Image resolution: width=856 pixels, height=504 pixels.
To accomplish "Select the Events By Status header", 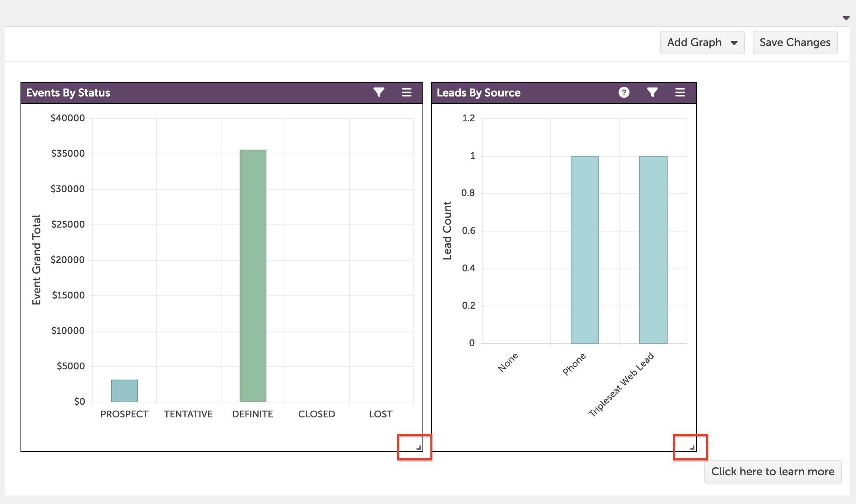I will pos(68,93).
